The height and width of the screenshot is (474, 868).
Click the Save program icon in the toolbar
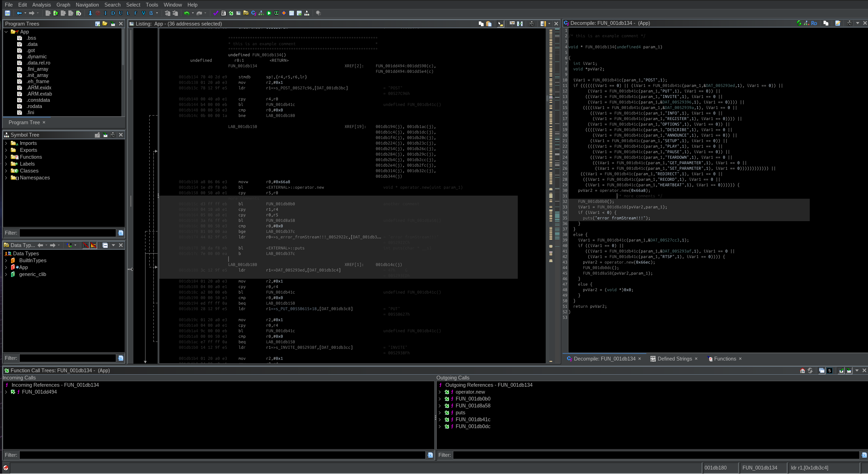[7, 13]
